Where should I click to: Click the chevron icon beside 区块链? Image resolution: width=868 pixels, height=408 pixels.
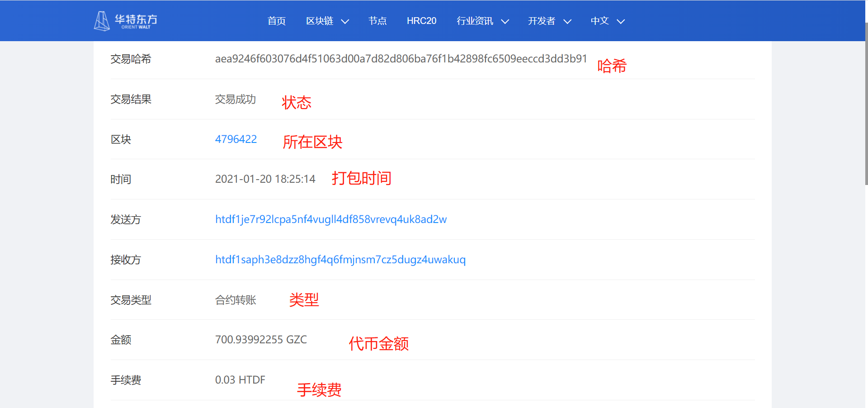click(345, 21)
